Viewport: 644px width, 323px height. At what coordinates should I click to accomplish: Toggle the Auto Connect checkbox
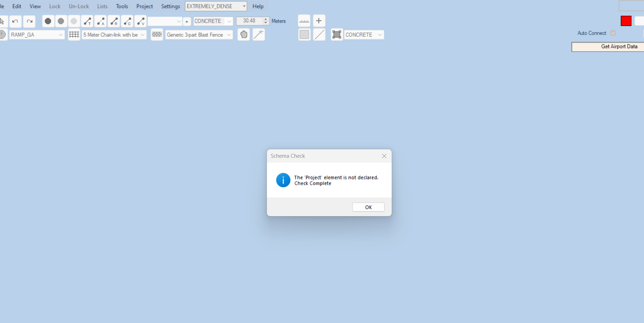pos(613,33)
